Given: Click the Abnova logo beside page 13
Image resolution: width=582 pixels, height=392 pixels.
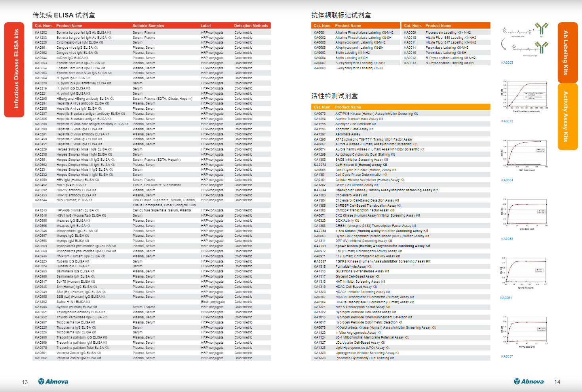Looking at the screenshot, I should pos(53,381).
